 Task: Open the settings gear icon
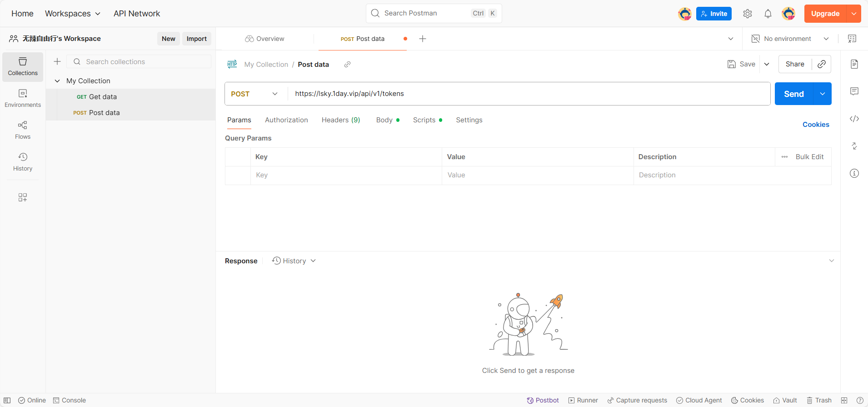(x=747, y=14)
